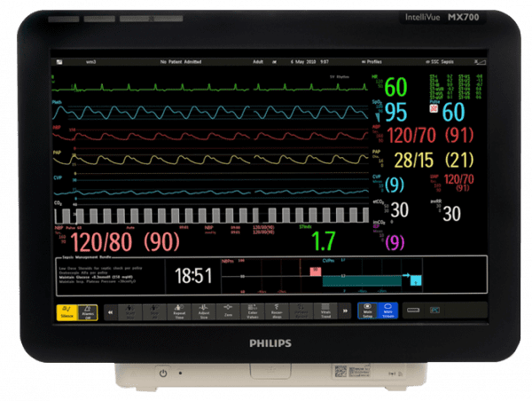Tap the battery status indicator
This screenshot has height=401, width=532.
(x=413, y=310)
